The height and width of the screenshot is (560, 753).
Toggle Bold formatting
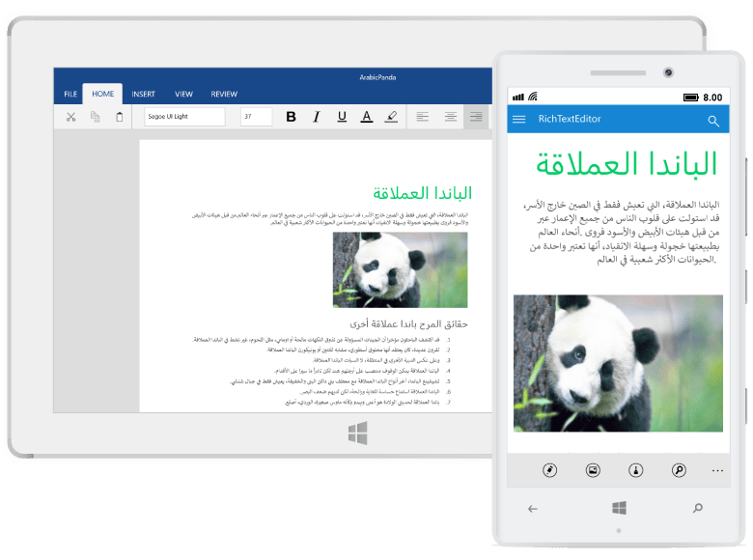pyautogui.click(x=291, y=117)
